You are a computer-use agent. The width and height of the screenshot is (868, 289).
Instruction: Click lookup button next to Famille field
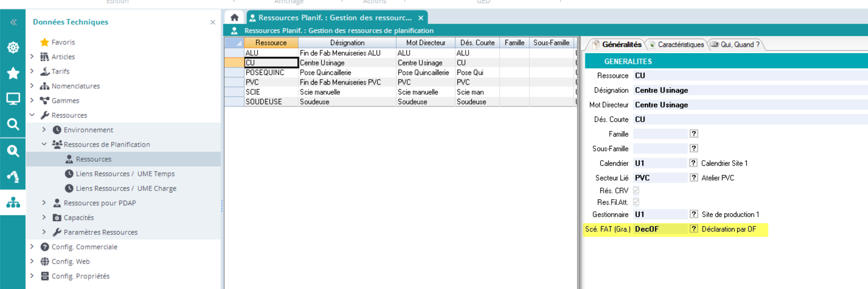[694, 134]
